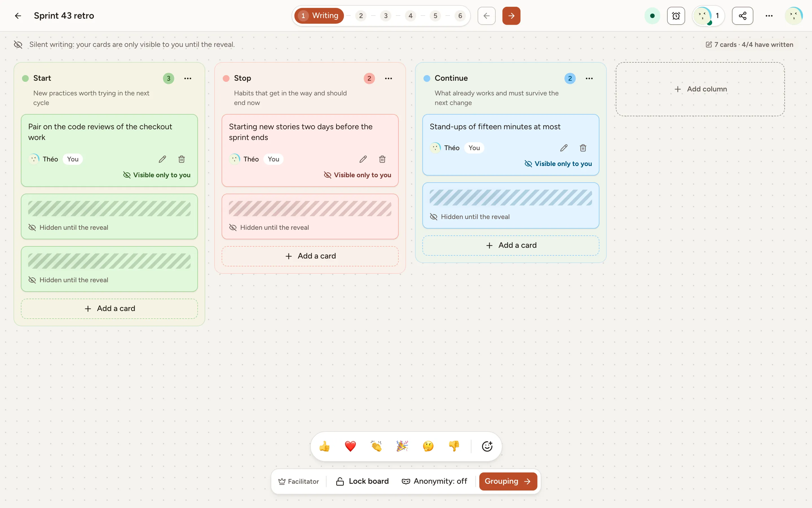This screenshot has height=508, width=812.
Task: Edit the Pair on the code reviews card
Action: click(x=162, y=159)
